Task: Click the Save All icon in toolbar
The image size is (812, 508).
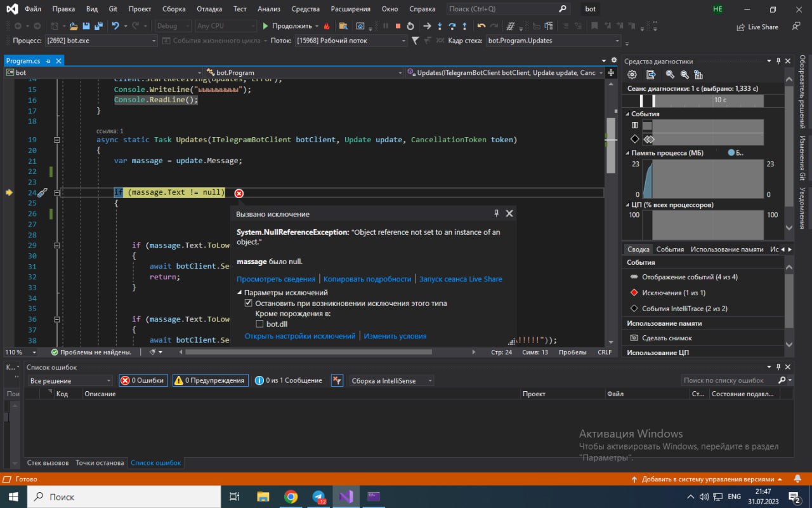Action: pyautogui.click(x=99, y=26)
